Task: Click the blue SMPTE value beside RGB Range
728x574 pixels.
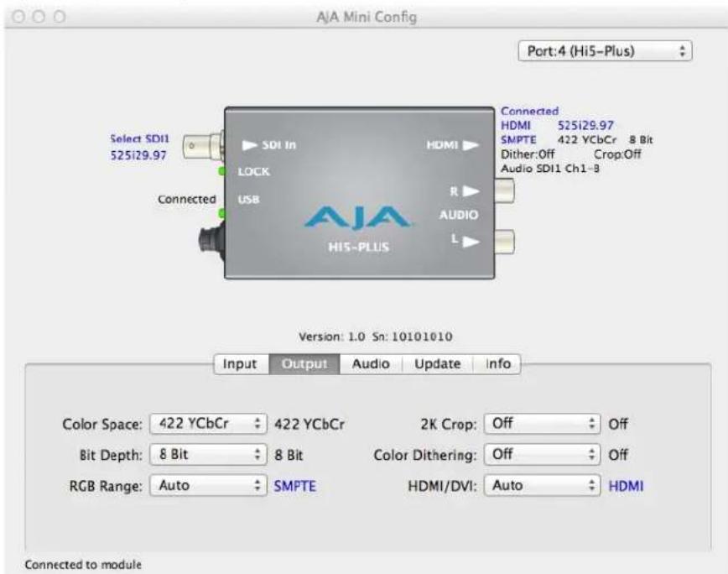Action: [x=295, y=486]
